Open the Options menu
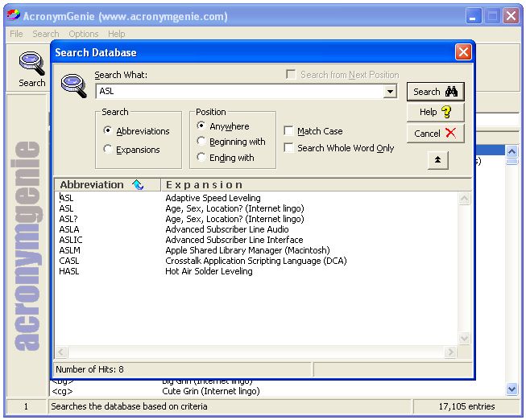The width and height of the screenshot is (526, 420). [x=84, y=34]
